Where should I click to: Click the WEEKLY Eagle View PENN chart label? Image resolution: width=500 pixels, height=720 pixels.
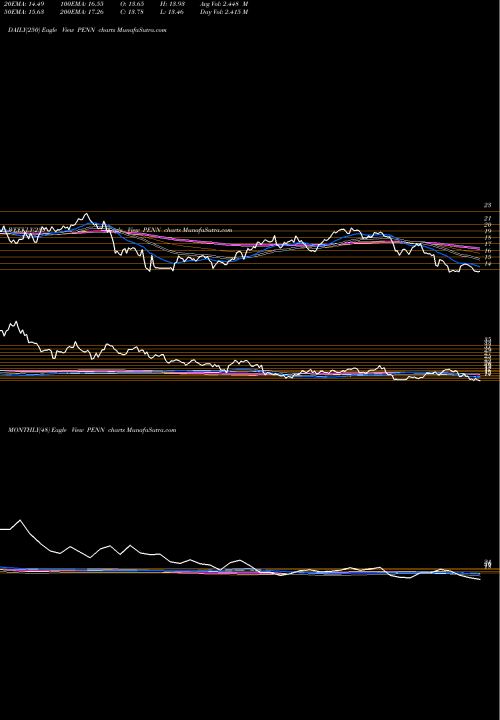tap(121, 230)
